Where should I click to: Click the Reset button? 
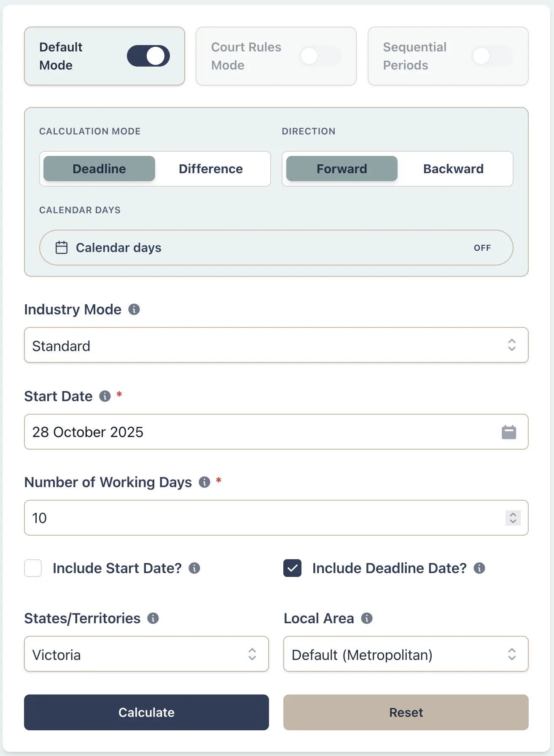[x=406, y=713]
